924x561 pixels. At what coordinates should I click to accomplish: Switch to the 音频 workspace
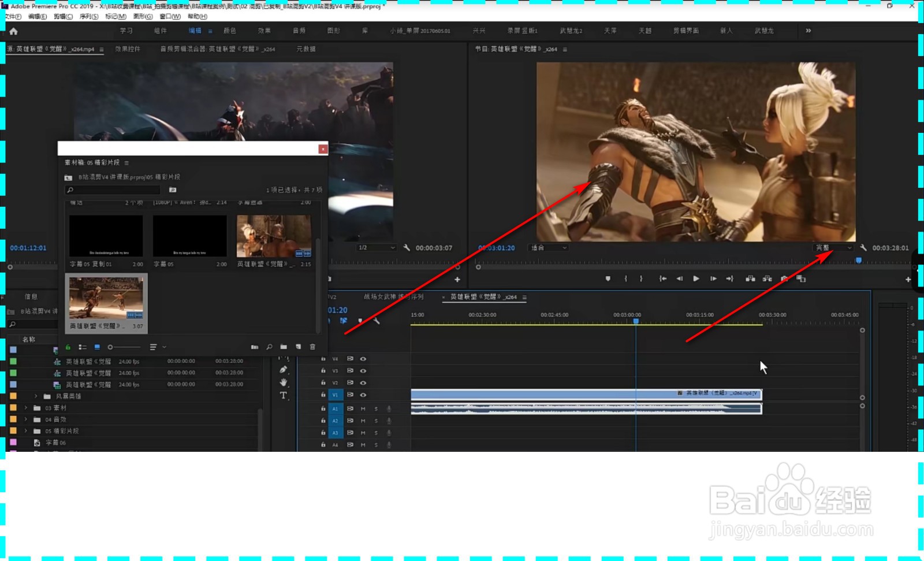pos(299,31)
